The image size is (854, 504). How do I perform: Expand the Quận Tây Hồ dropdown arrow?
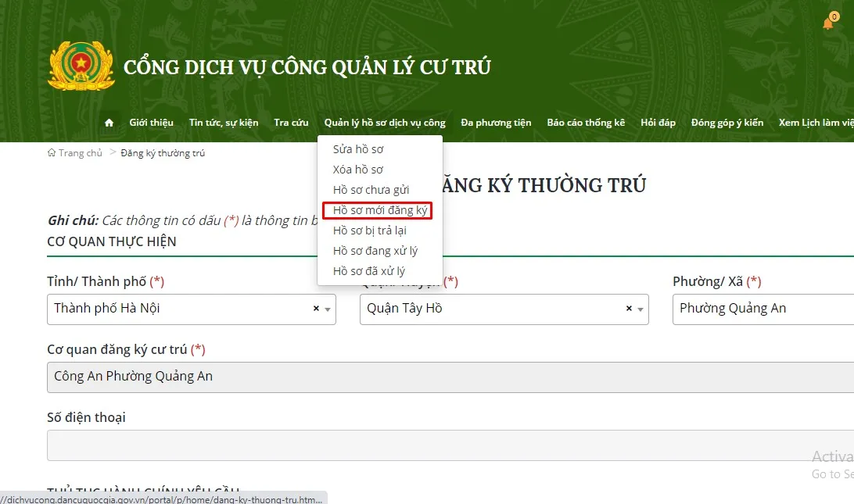pyautogui.click(x=640, y=309)
